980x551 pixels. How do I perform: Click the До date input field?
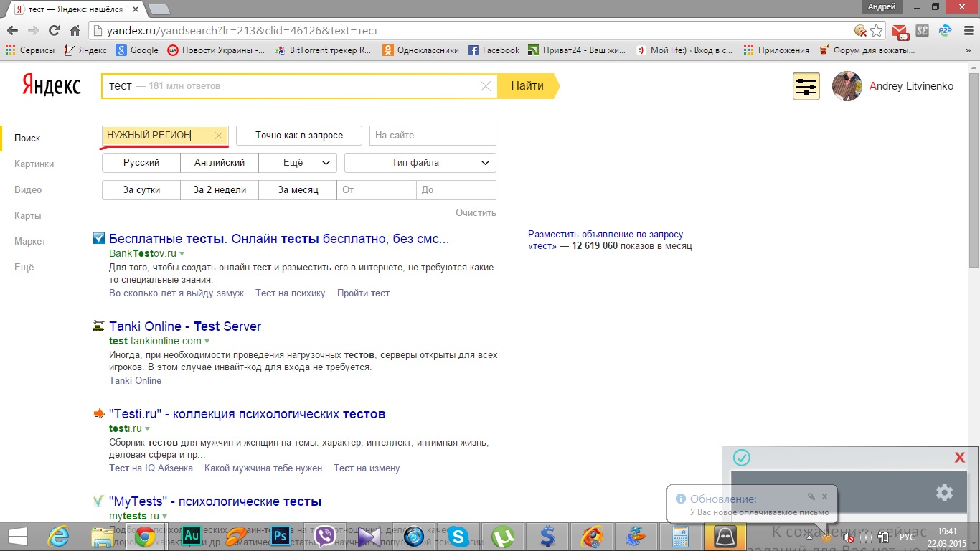pyautogui.click(x=456, y=190)
